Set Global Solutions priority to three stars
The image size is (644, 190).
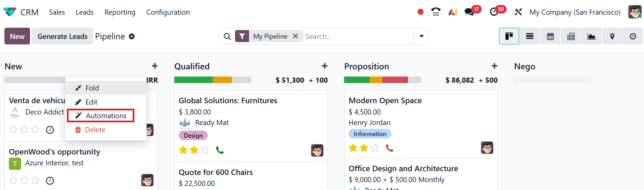click(205, 150)
